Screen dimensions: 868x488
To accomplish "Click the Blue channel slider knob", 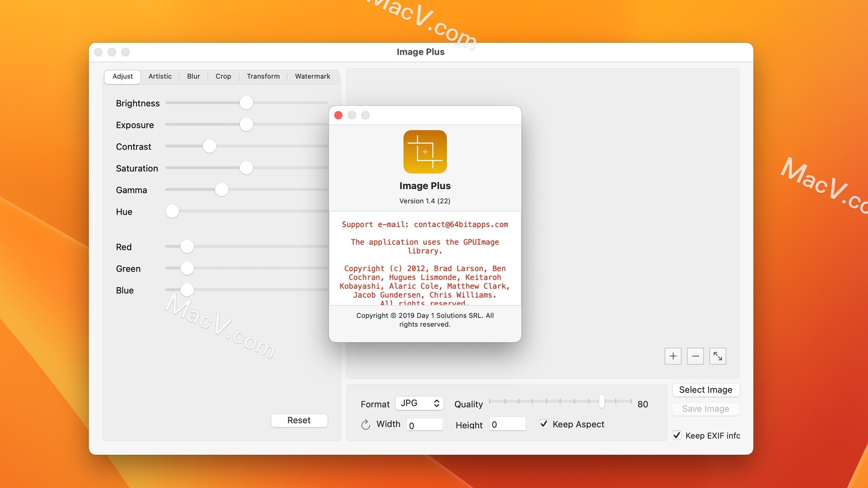I will click(x=187, y=290).
